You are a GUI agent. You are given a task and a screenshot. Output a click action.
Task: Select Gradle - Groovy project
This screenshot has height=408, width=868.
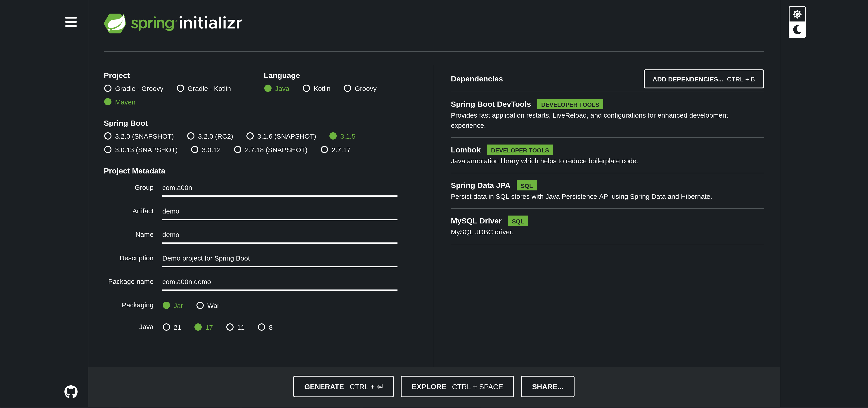(134, 88)
